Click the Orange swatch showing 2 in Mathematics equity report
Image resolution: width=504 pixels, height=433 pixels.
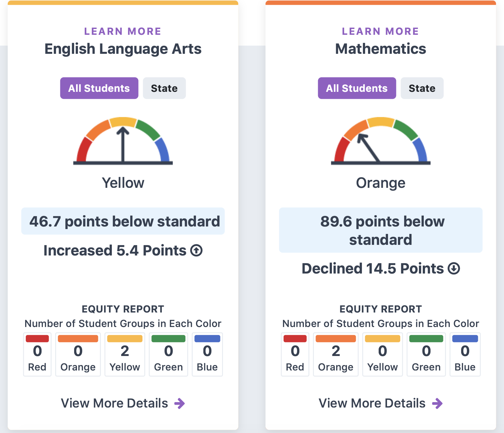point(336,354)
